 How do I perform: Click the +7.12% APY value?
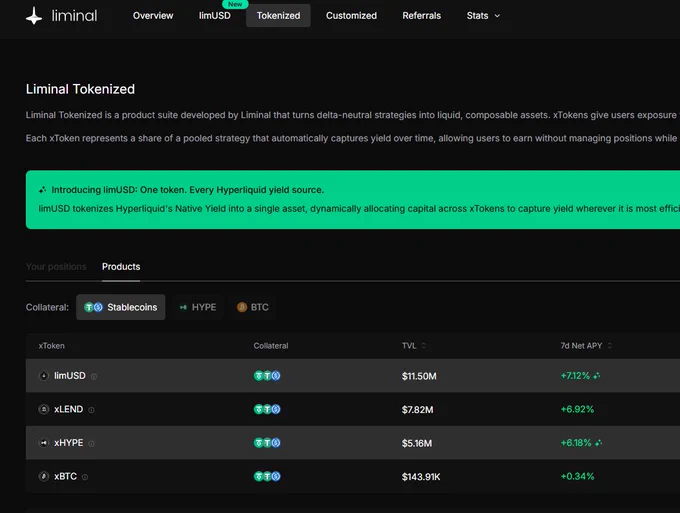[575, 376]
